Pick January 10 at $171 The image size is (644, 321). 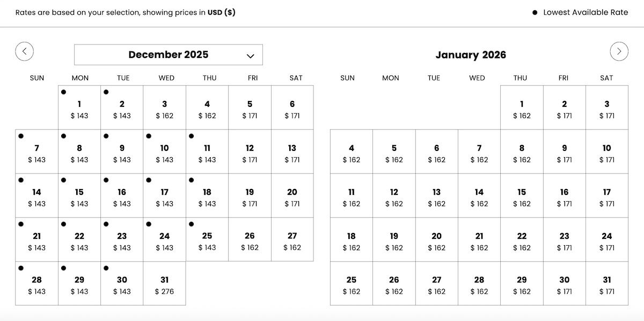[x=606, y=152]
